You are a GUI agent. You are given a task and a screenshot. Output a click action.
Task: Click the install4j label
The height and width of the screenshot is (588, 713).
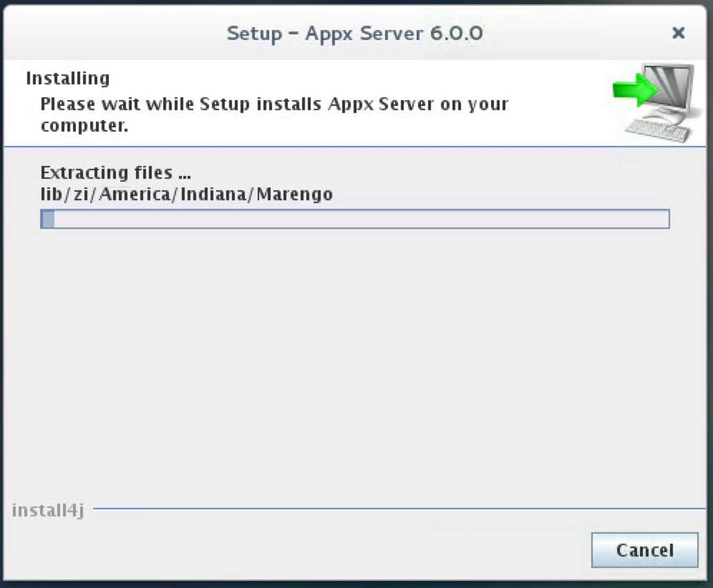[48, 510]
